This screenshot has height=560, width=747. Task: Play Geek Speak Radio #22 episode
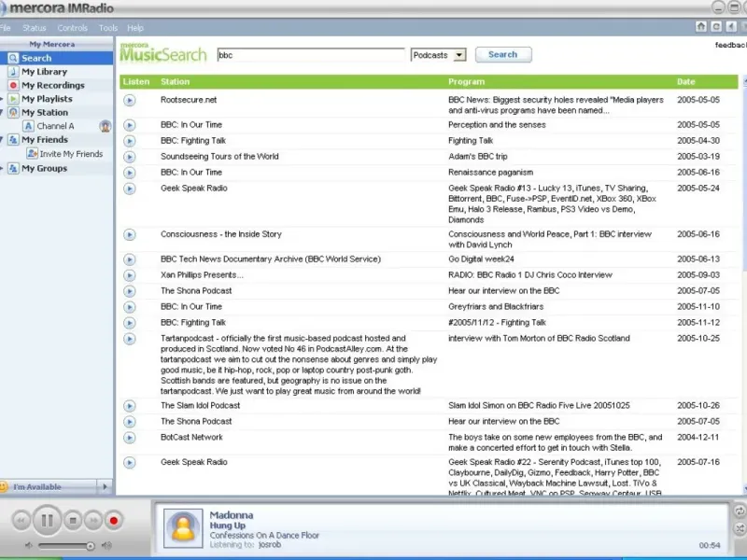click(x=130, y=462)
